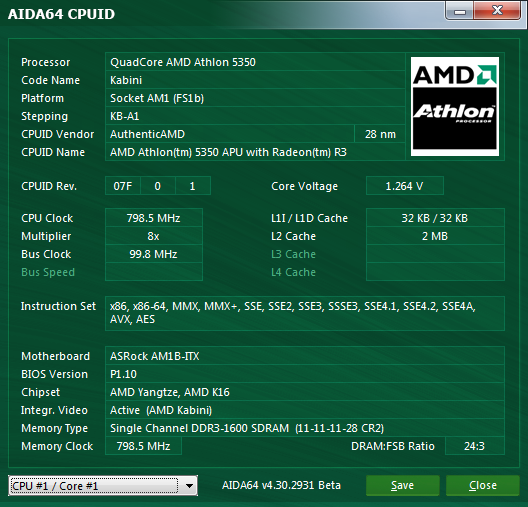
Task: Click the 2 MB L2 cache value
Action: pyautogui.click(x=435, y=236)
